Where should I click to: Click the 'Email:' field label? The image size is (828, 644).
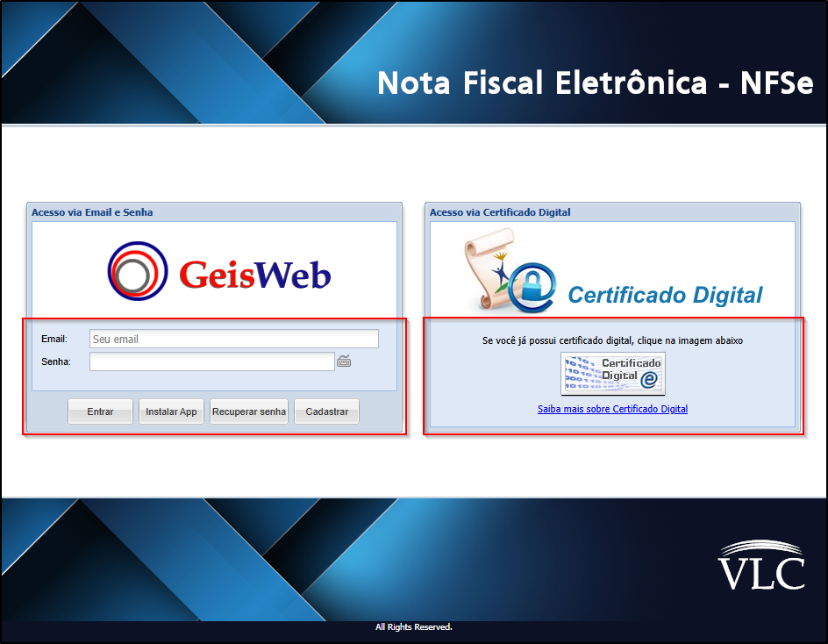[54, 340]
